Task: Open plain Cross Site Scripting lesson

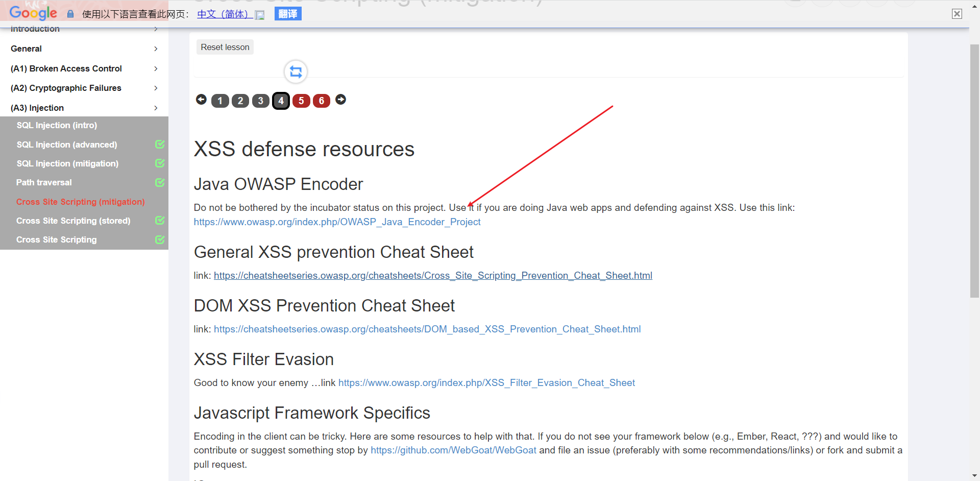Action: click(57, 239)
